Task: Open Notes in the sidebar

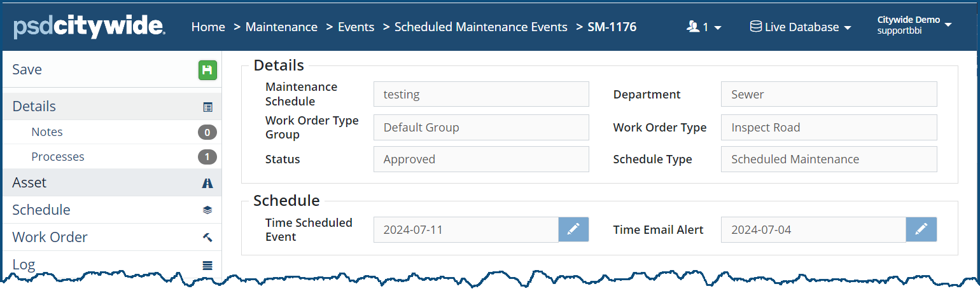Action: (x=47, y=132)
